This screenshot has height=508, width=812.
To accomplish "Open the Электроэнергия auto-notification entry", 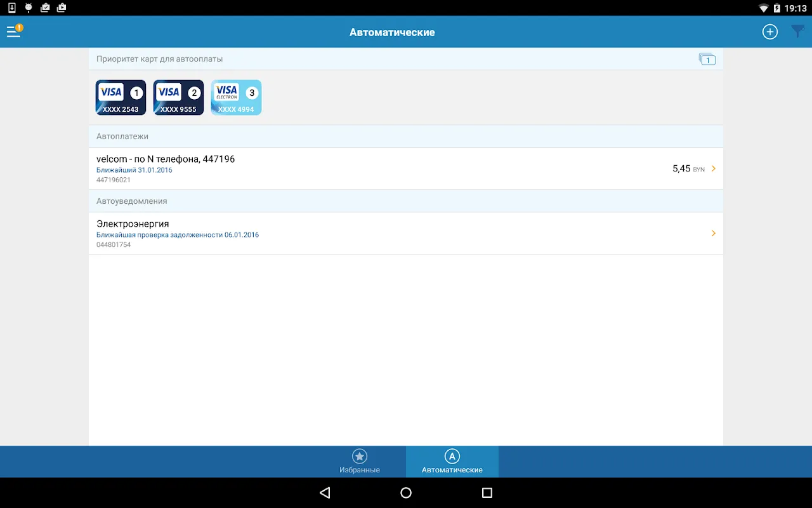I will (x=406, y=234).
